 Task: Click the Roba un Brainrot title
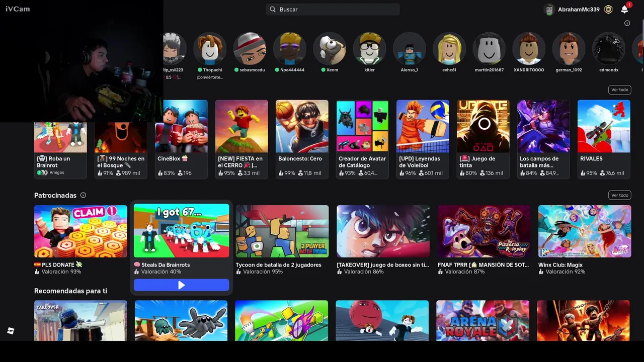tap(53, 162)
